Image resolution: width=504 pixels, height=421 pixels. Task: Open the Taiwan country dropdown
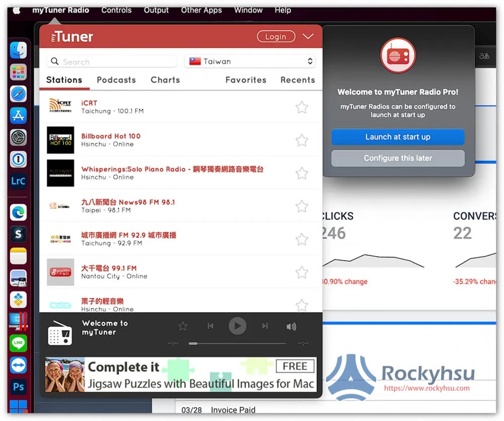[x=250, y=61]
